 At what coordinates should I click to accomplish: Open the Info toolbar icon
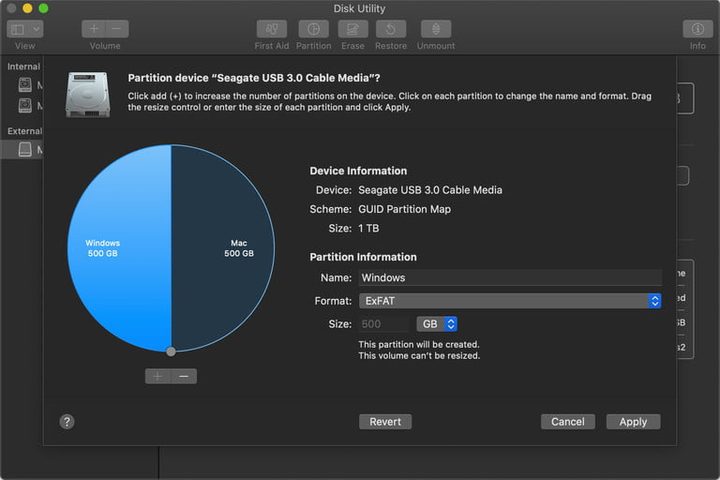point(697,30)
